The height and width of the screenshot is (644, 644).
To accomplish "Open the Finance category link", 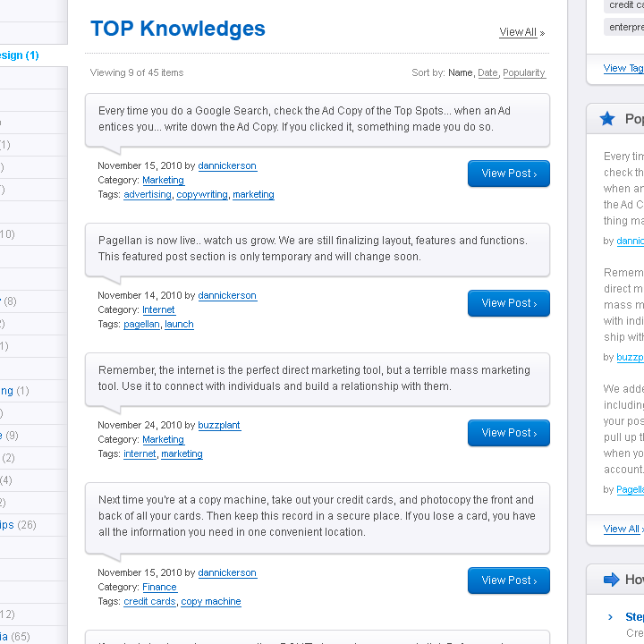I will [159, 588].
